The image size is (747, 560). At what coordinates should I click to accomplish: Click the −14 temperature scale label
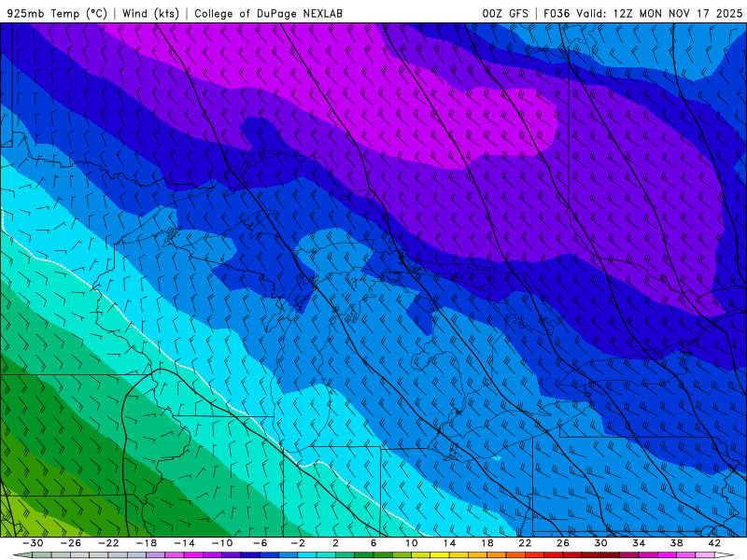pyautogui.click(x=184, y=543)
